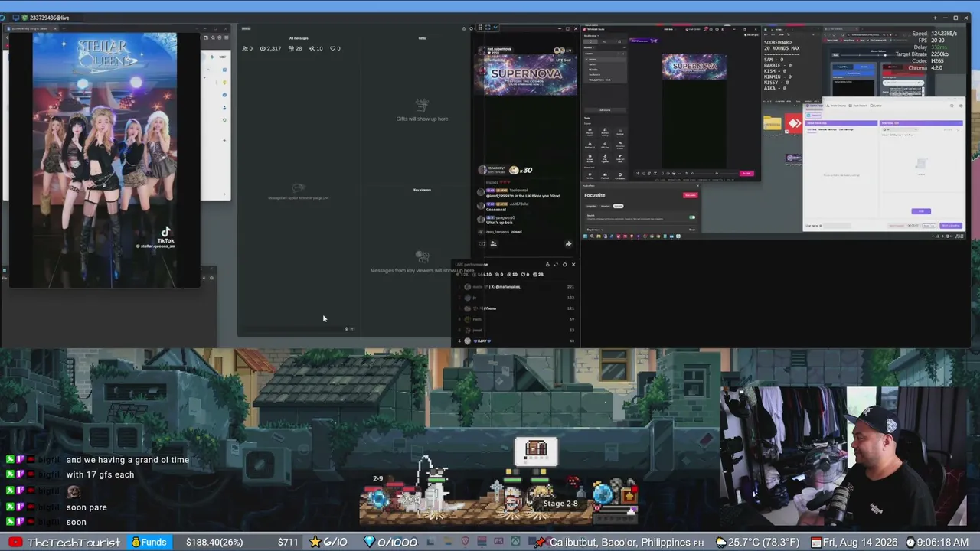
Task: Click the "Miss you friend" chat comment
Action: pos(523,196)
